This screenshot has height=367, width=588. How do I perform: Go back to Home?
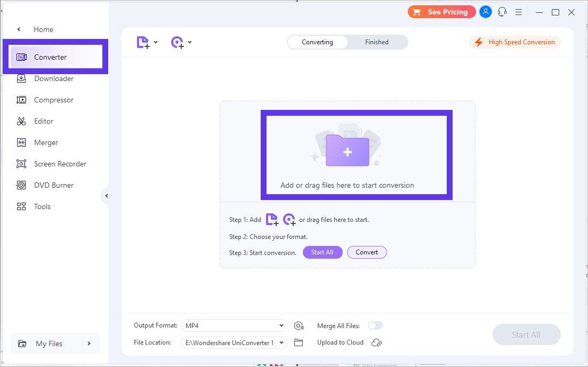pyautogui.click(x=44, y=29)
